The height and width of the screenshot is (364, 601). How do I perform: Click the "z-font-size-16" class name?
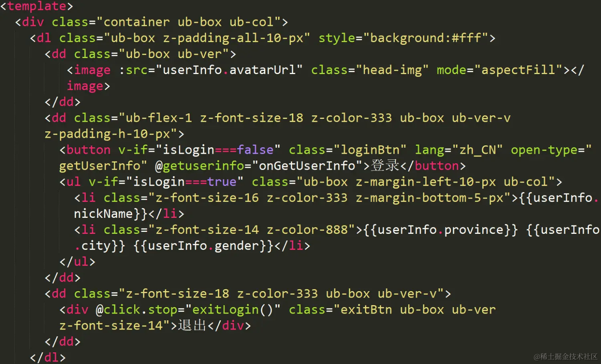207,197
